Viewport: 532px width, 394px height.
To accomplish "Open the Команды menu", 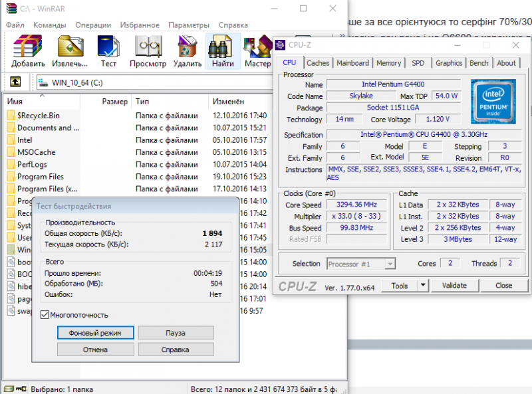I will click(x=49, y=25).
